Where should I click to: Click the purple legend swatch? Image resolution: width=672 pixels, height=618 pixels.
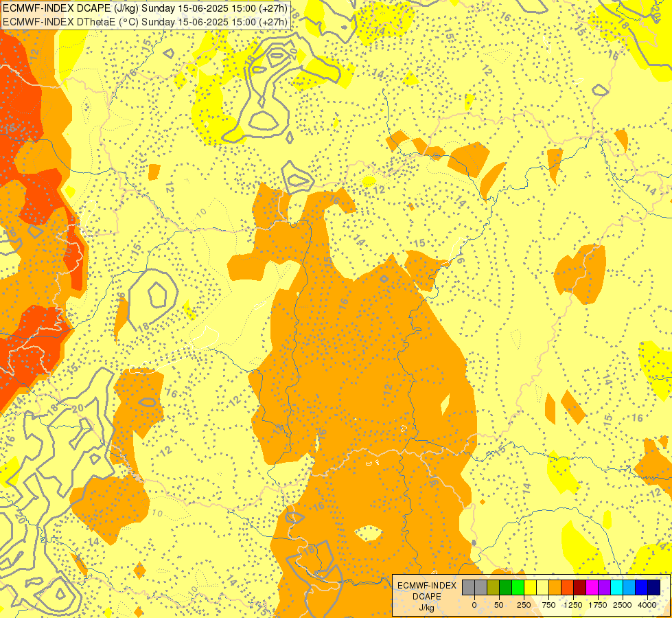604,587
